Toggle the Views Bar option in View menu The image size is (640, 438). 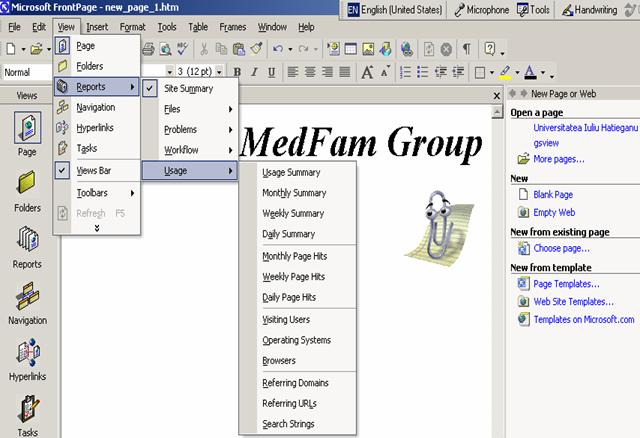coord(93,170)
